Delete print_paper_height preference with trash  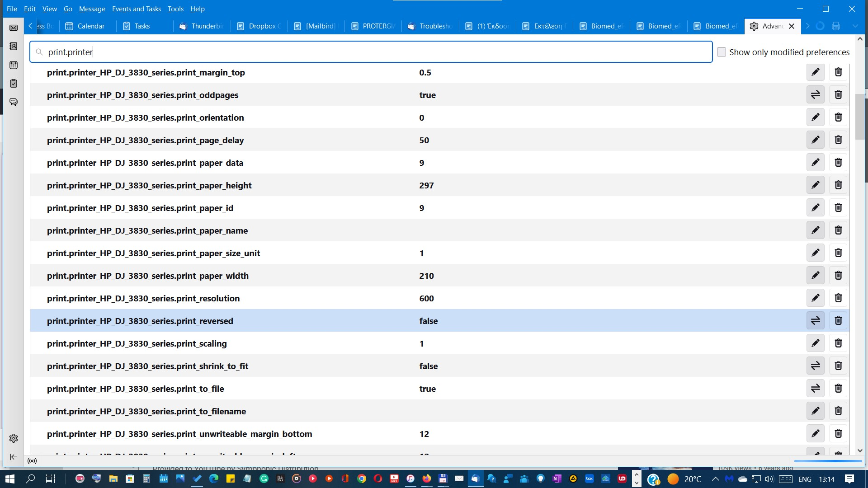tap(838, 185)
